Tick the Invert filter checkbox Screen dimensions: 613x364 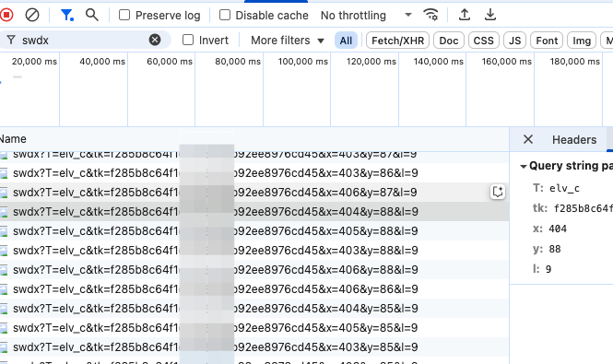pos(188,40)
